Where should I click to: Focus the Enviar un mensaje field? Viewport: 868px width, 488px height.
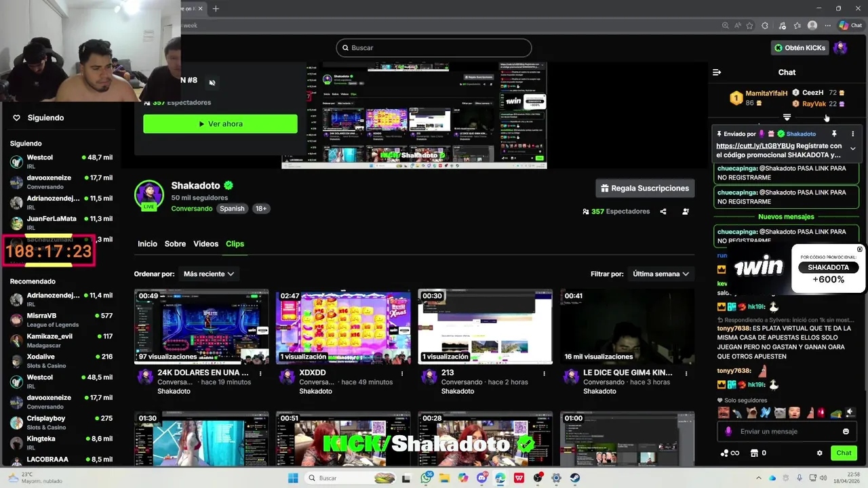pyautogui.click(x=787, y=432)
